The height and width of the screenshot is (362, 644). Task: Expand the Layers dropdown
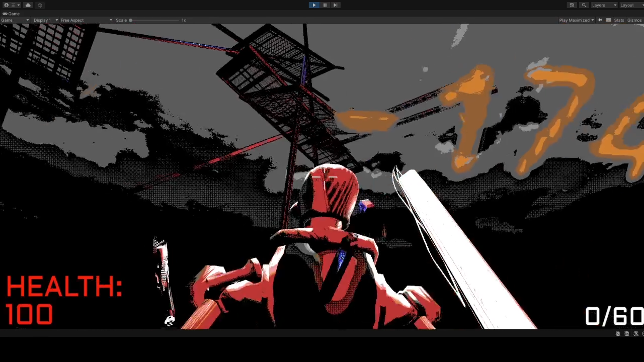click(604, 5)
